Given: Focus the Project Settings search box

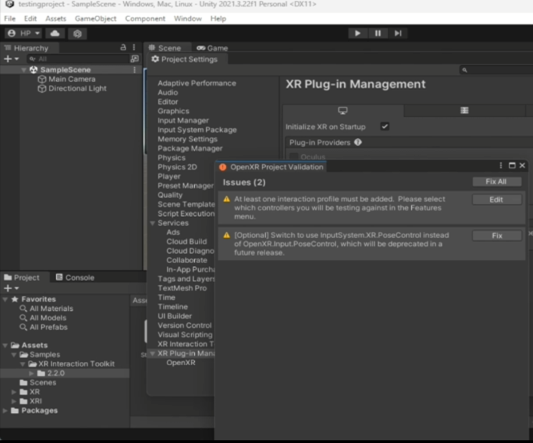Looking at the screenshot, I should tap(496, 70).
